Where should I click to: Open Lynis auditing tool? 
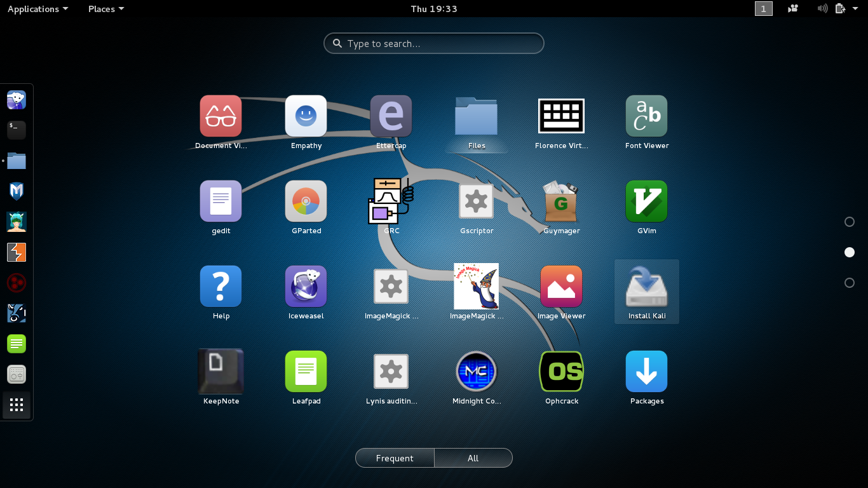391,372
